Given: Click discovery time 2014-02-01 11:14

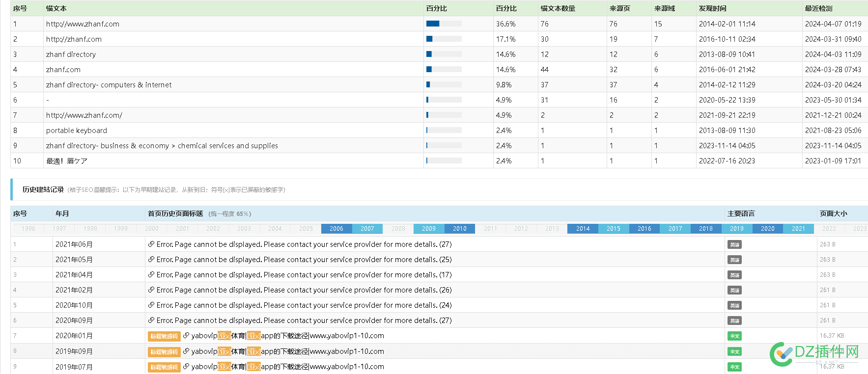Looking at the screenshot, I should click(727, 24).
